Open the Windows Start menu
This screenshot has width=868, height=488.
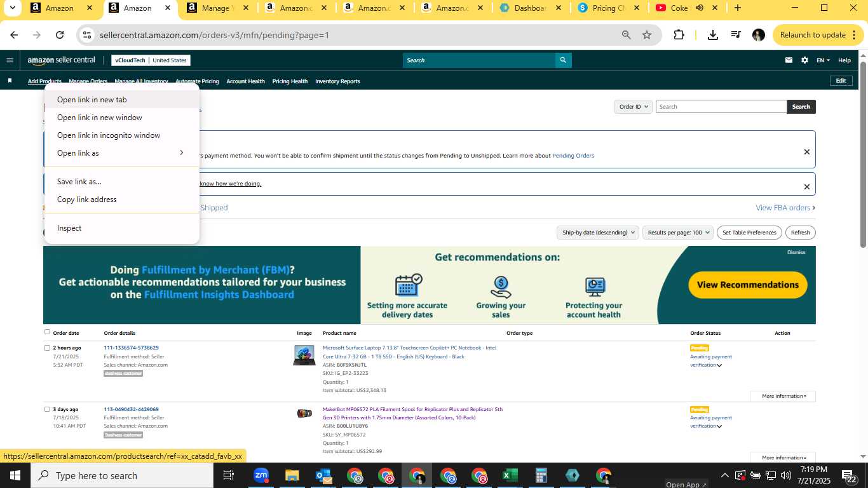[x=15, y=475]
